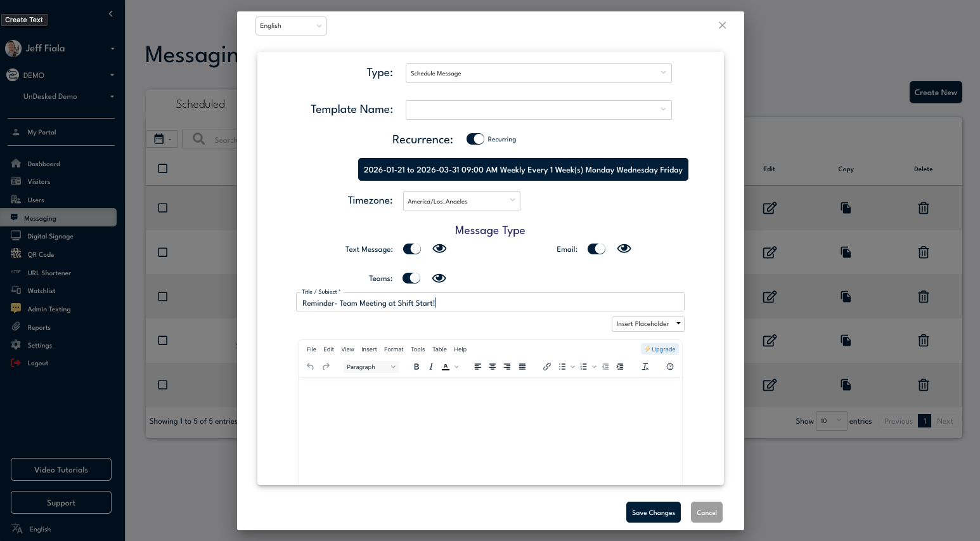Screen dimensions: 980x541
Task: Open the Timezone dropdown
Action: [461, 201]
